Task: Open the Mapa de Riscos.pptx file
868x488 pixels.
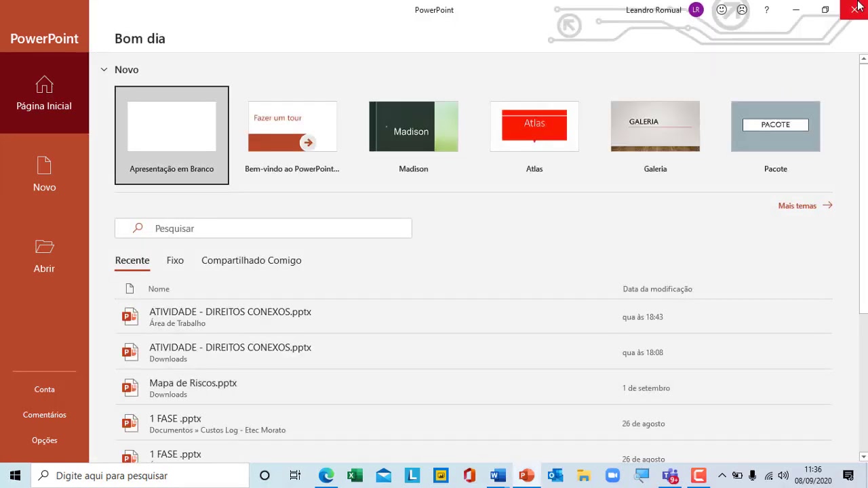Action: coord(473,388)
